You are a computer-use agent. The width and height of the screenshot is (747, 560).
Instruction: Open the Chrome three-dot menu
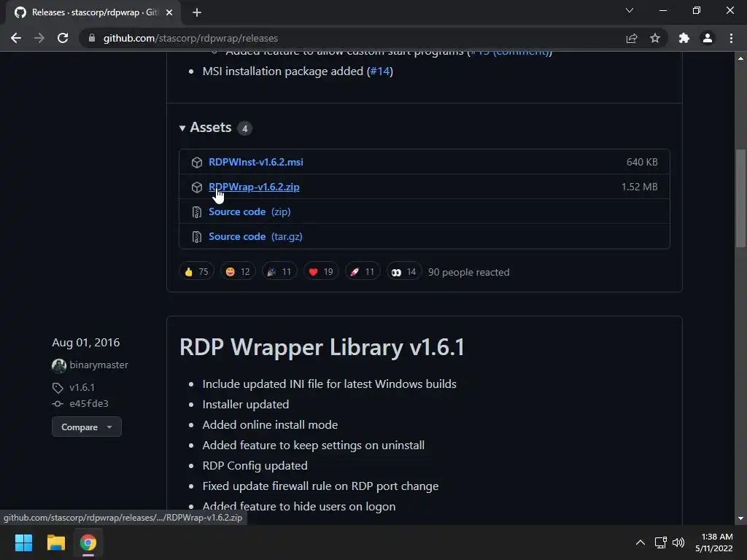tap(731, 38)
